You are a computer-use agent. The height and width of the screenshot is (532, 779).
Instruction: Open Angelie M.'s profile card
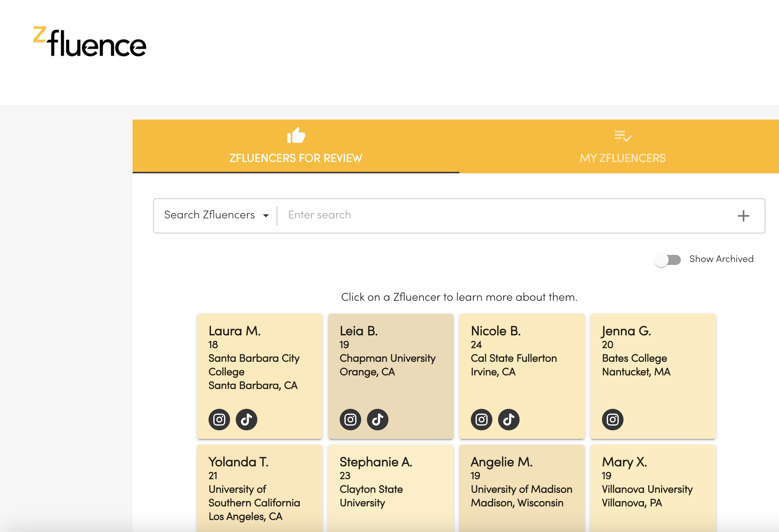point(522,488)
